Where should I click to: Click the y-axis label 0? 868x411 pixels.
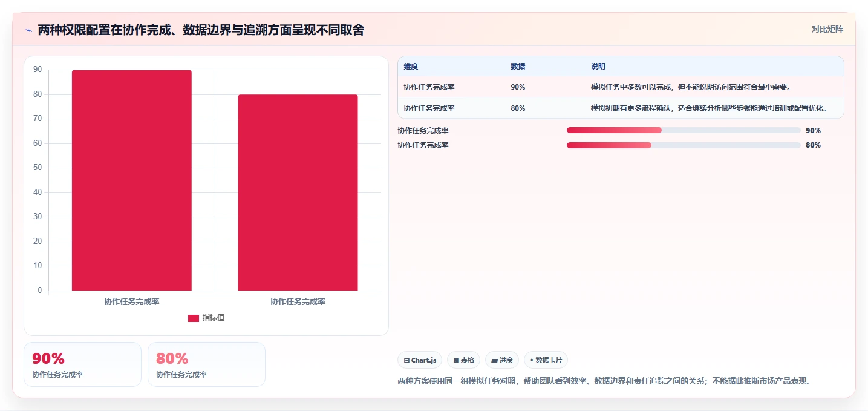tap(40, 291)
